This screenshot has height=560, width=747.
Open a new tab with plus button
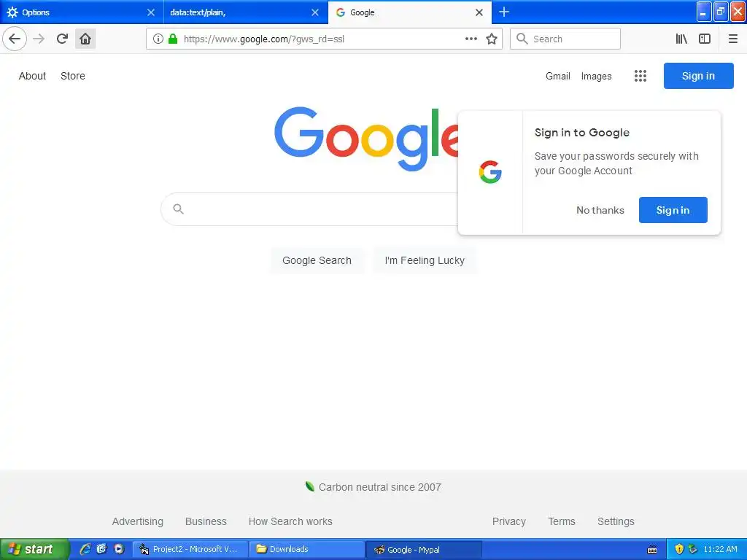(x=503, y=12)
